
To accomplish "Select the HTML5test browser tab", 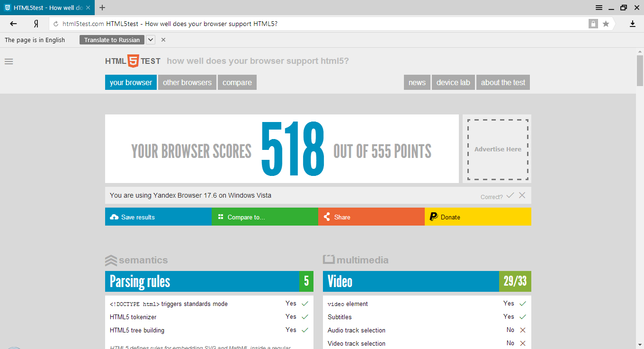I will click(x=47, y=8).
